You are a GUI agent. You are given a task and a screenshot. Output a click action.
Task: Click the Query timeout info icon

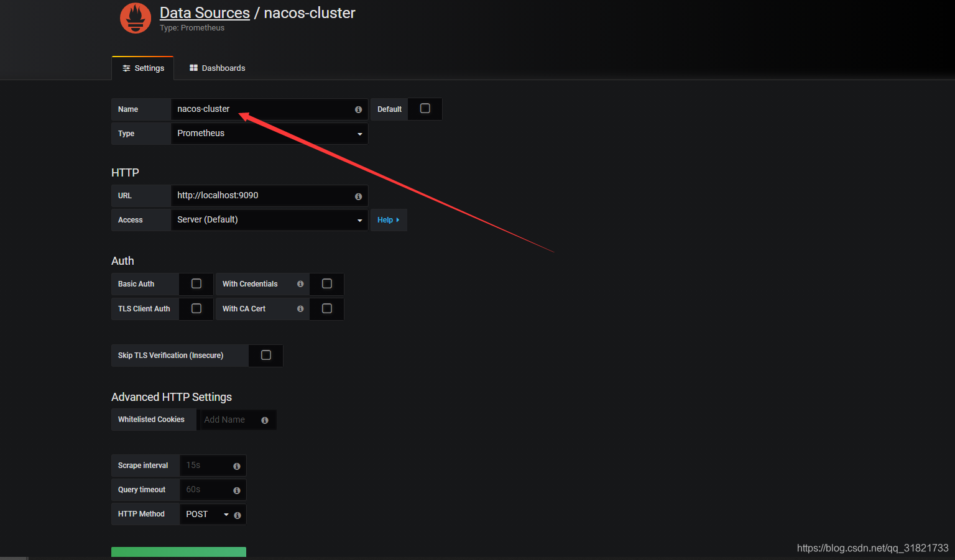point(237,490)
